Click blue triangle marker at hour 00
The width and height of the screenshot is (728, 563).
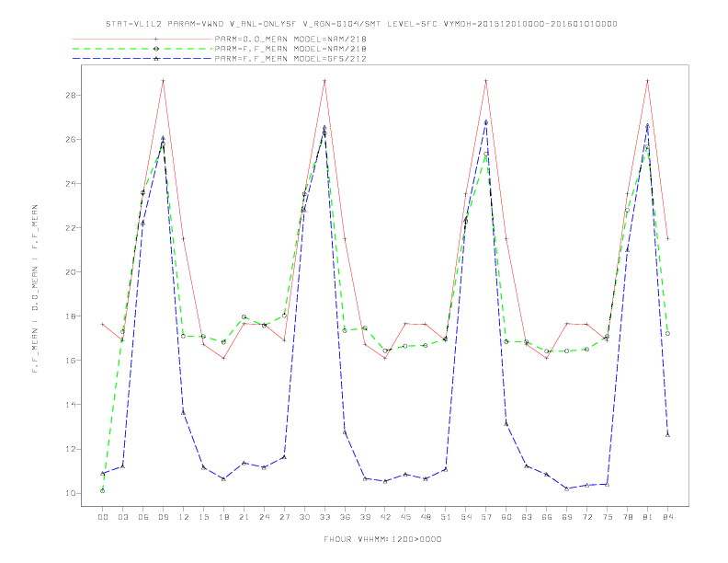[103, 474]
